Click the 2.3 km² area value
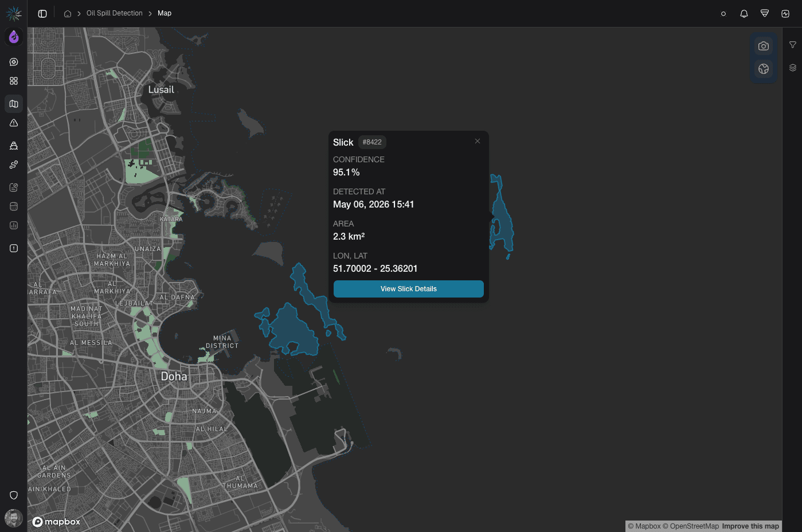The width and height of the screenshot is (802, 532). pyautogui.click(x=349, y=236)
